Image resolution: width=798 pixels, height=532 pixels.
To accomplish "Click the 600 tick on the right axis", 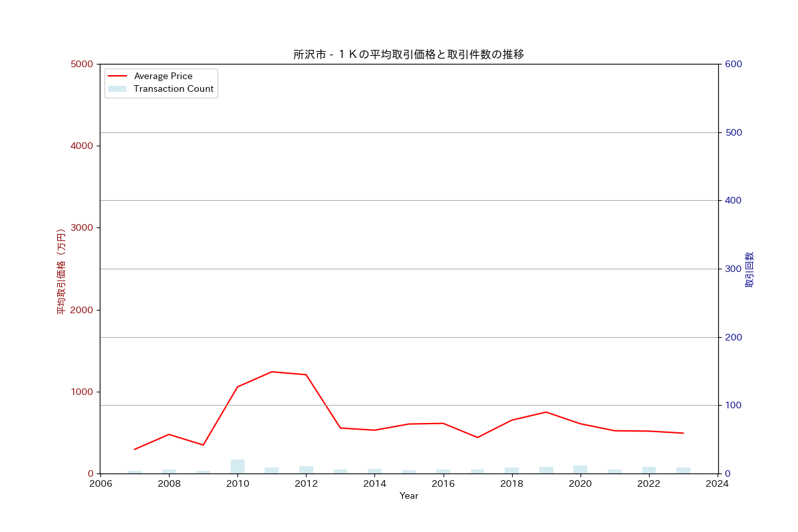I will [733, 65].
